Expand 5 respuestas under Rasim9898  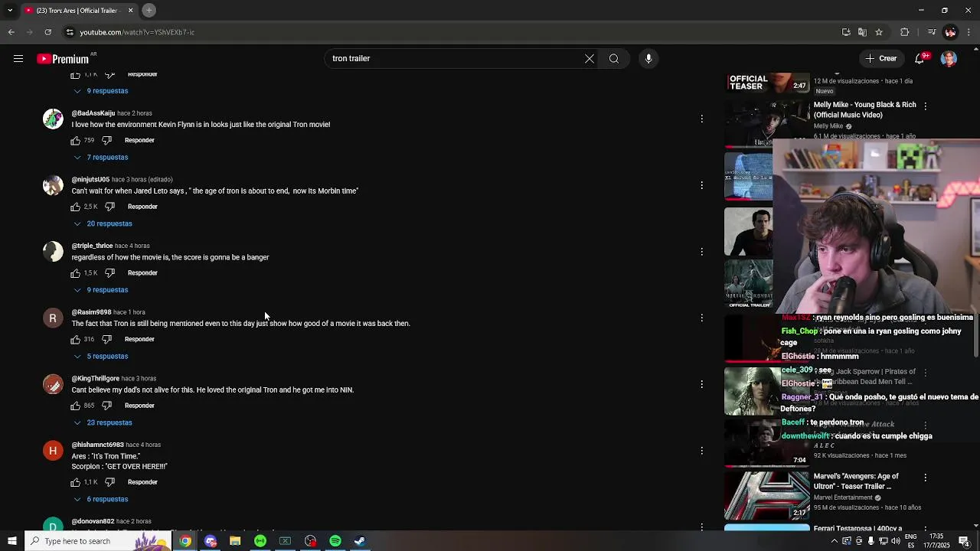pyautogui.click(x=101, y=357)
